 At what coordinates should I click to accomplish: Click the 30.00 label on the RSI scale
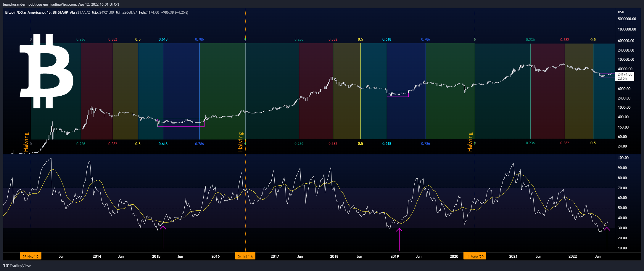click(x=622, y=228)
